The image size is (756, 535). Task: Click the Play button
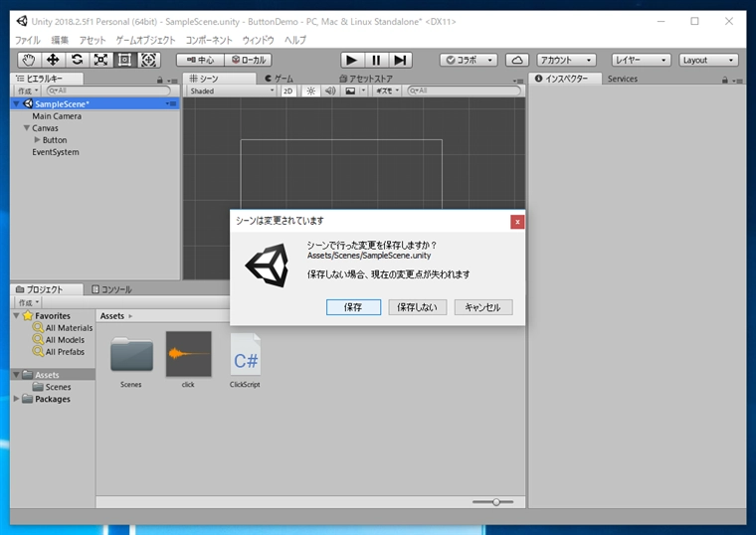pos(352,60)
